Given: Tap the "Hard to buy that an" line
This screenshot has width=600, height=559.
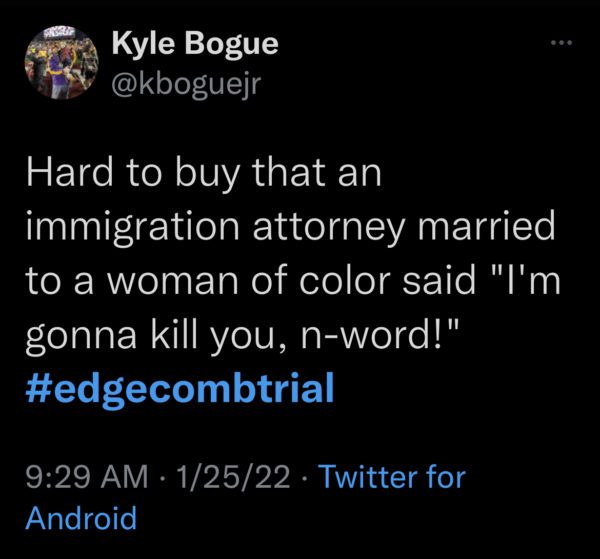Looking at the screenshot, I should tap(204, 173).
